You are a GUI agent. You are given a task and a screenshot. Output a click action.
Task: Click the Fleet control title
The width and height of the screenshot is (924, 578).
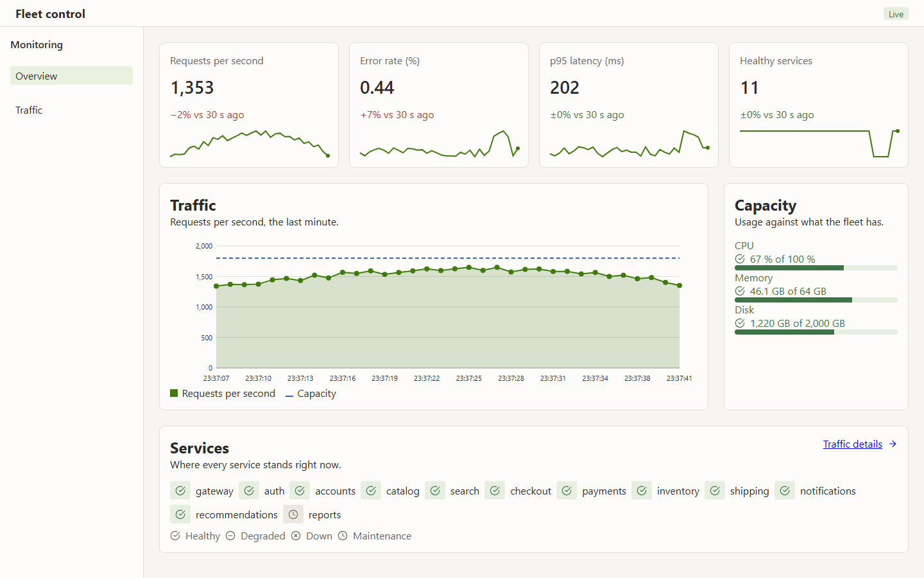(x=50, y=13)
